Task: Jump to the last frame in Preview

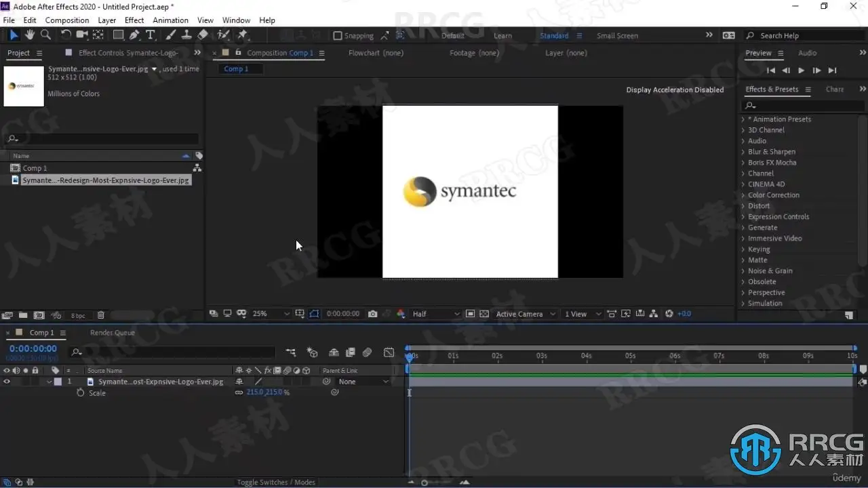Action: (x=833, y=70)
